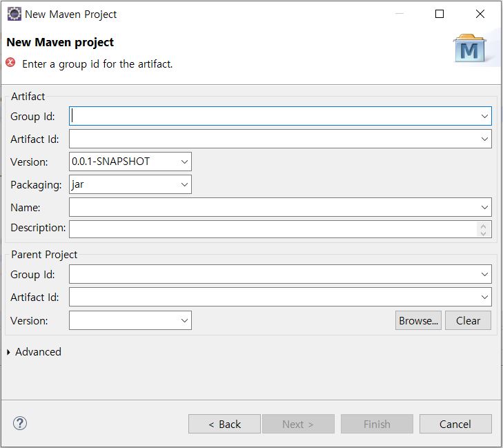503x448 pixels.
Task: Open the Artifact Id dropdown in Artifact section
Action: pos(484,139)
